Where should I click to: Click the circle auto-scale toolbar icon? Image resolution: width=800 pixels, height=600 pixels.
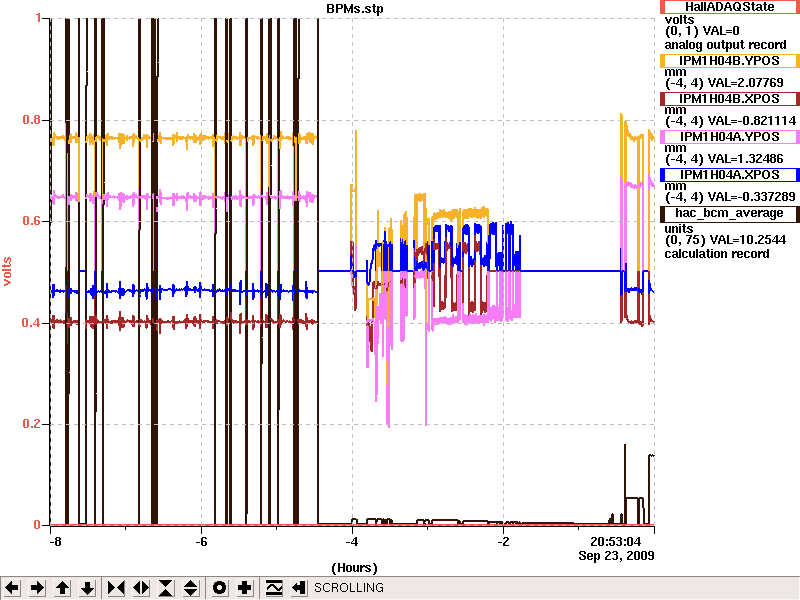click(x=219, y=588)
